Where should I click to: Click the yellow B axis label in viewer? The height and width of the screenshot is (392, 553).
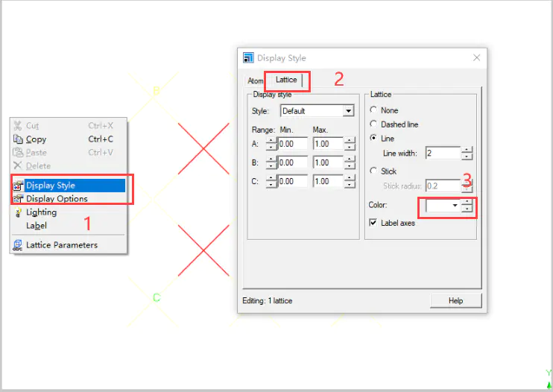click(157, 91)
